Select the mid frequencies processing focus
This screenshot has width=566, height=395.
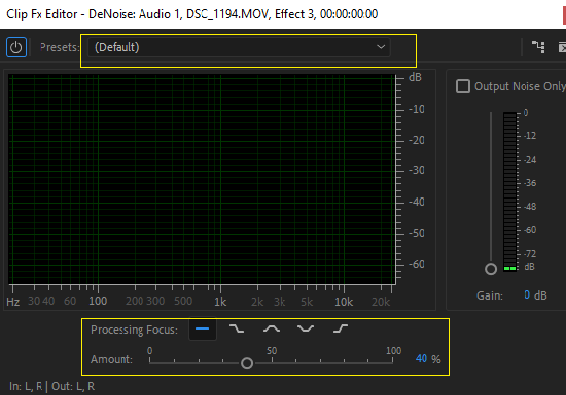point(271,329)
